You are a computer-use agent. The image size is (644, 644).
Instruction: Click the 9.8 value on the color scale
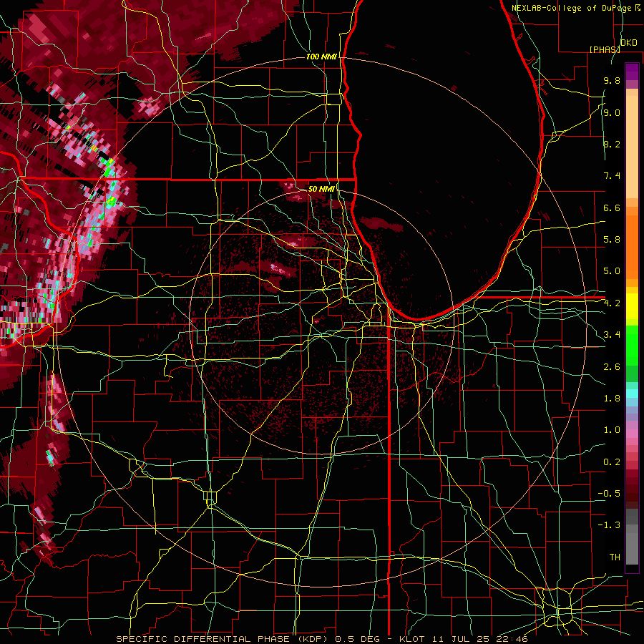(612, 81)
